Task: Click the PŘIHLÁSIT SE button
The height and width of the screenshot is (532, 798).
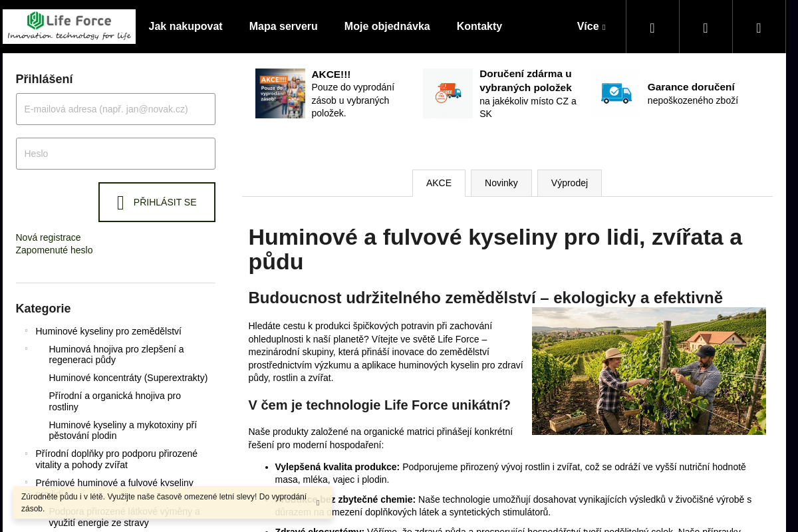Action: click(x=157, y=202)
